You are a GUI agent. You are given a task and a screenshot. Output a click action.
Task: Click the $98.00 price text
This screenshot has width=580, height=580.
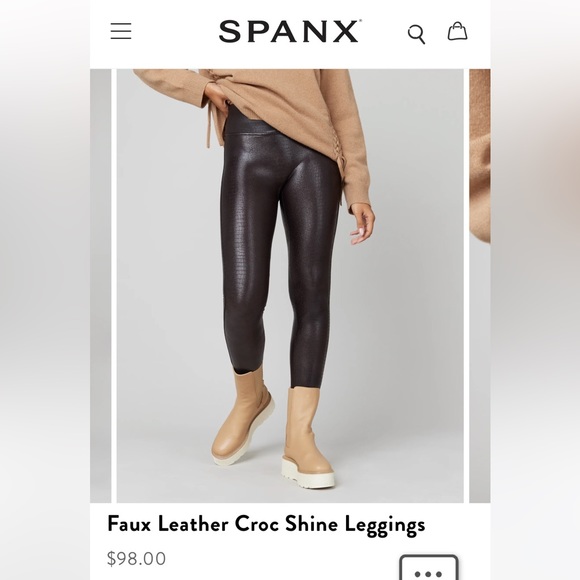(x=136, y=559)
